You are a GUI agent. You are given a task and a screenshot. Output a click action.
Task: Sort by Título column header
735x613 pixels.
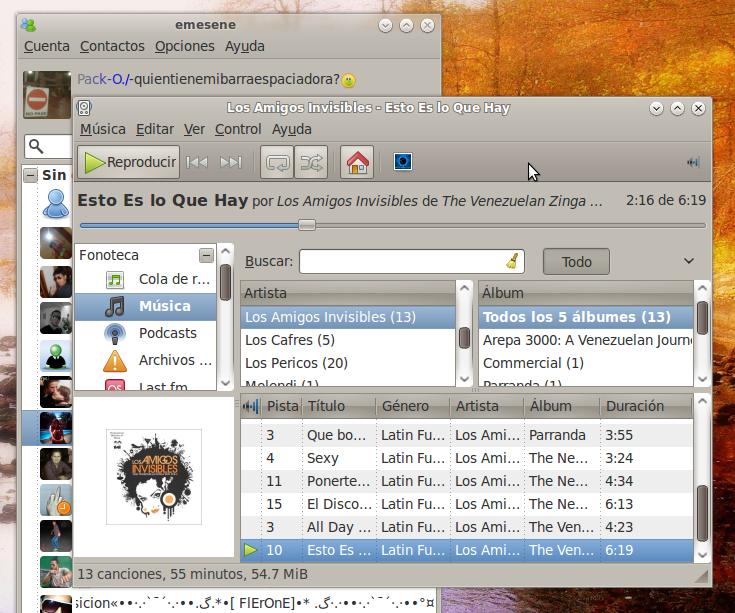339,406
